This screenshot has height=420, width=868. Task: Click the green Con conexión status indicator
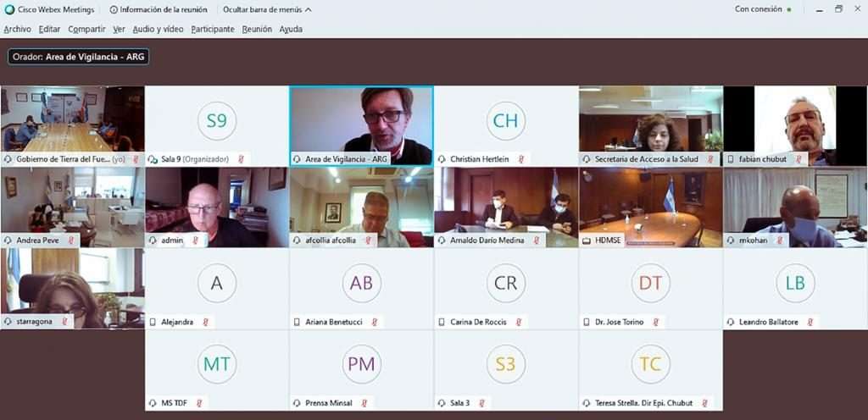(x=789, y=9)
